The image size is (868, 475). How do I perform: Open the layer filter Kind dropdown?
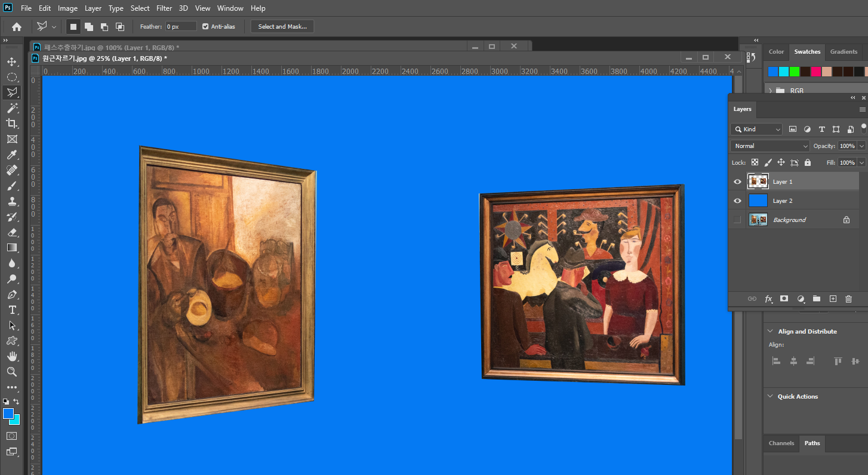(756, 129)
